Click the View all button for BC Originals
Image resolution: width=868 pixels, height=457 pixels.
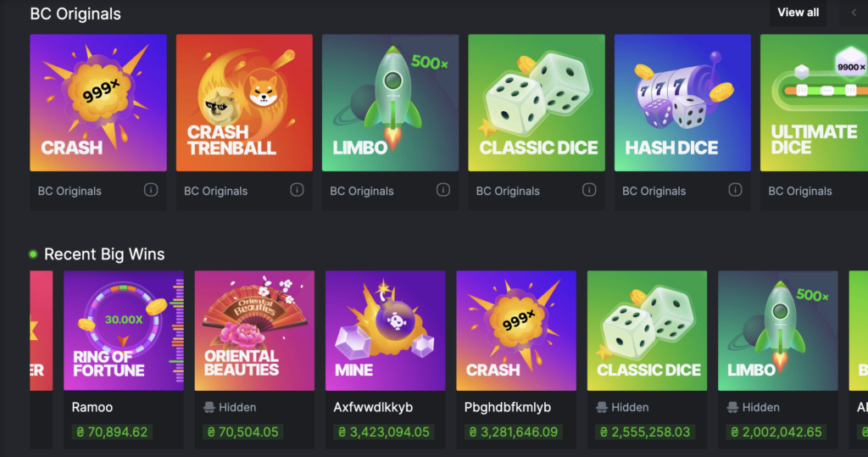pyautogui.click(x=798, y=12)
